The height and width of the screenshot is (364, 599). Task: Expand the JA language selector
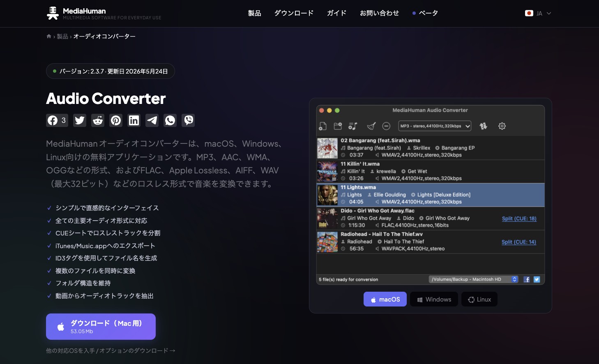pyautogui.click(x=538, y=13)
